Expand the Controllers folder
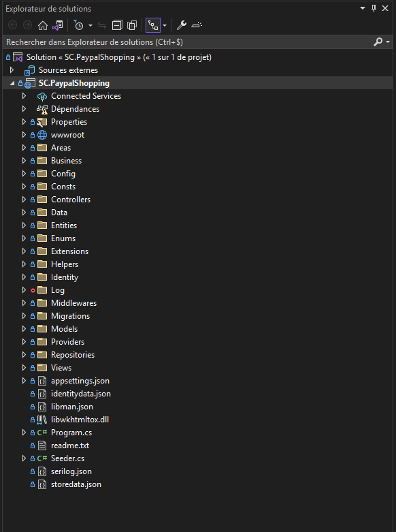Viewport: 396px width, 532px height. click(x=24, y=200)
